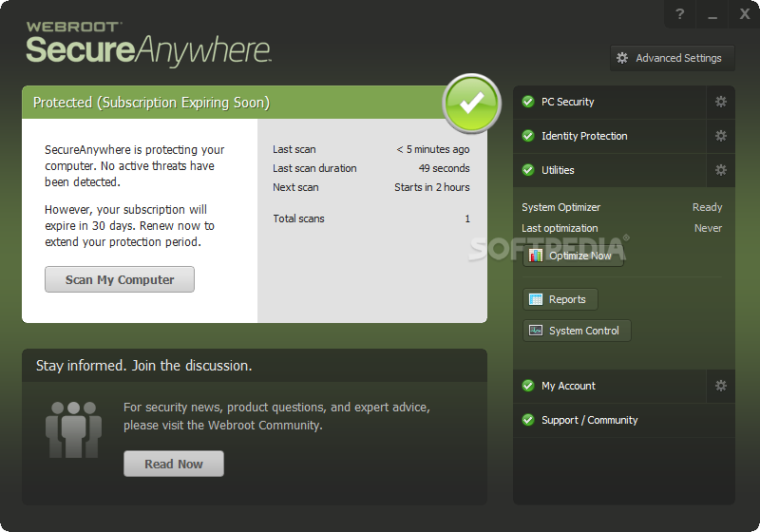Open My Account settings gear
760x532 pixels.
click(x=721, y=386)
